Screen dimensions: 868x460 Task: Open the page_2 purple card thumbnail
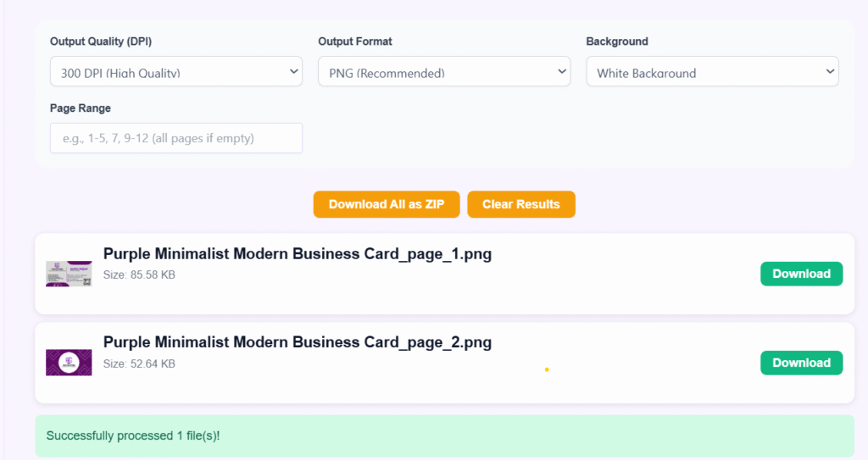coord(69,363)
